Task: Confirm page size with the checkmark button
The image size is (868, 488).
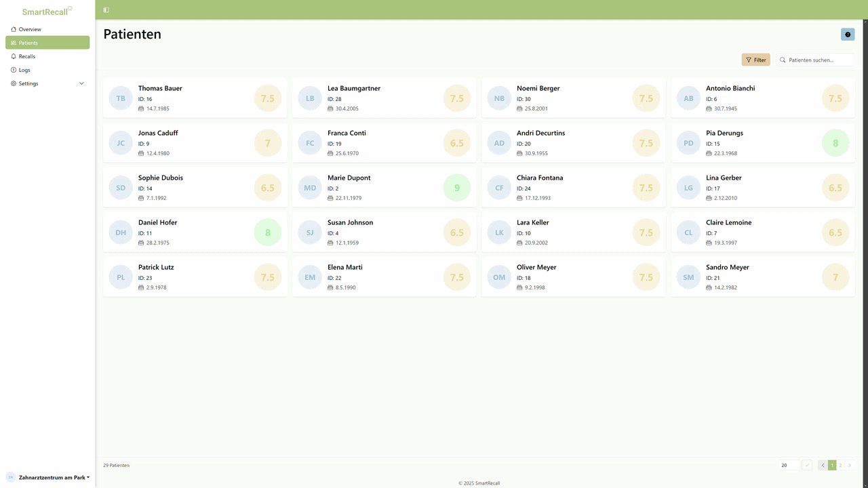Action: coord(807,465)
